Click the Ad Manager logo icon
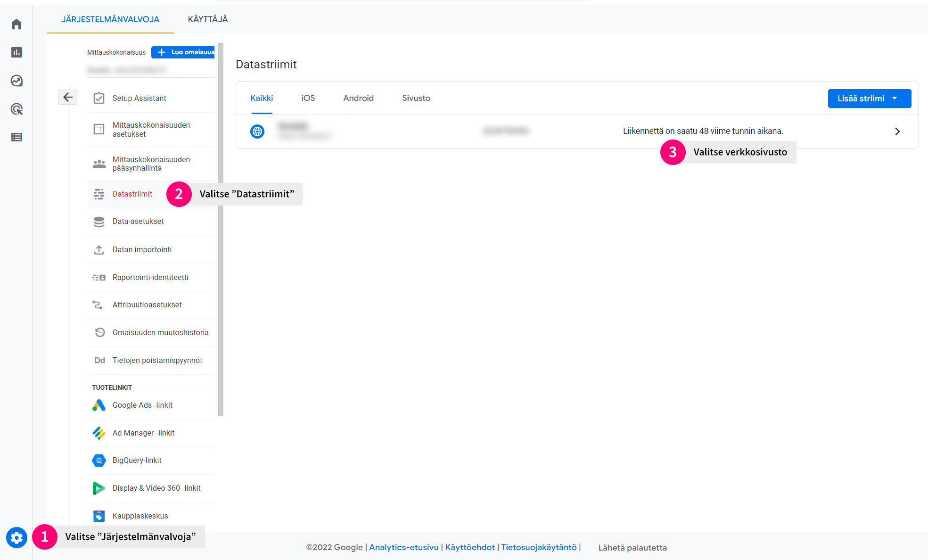 [x=99, y=433]
